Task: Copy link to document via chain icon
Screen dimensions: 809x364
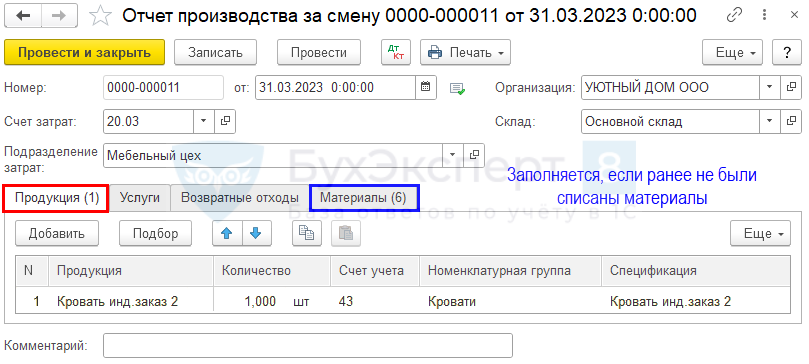Action: [x=734, y=16]
